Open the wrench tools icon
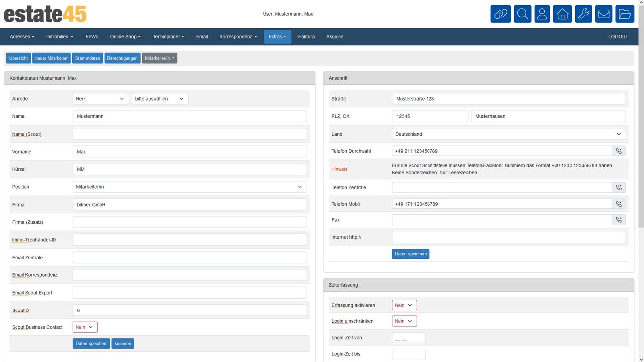This screenshot has width=644, height=362. coord(584,14)
